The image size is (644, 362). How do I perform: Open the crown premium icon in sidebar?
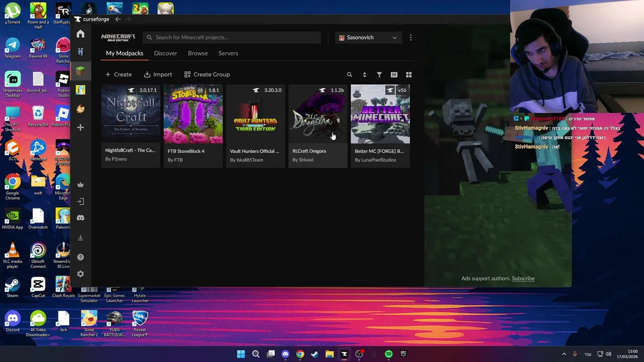[x=80, y=185]
